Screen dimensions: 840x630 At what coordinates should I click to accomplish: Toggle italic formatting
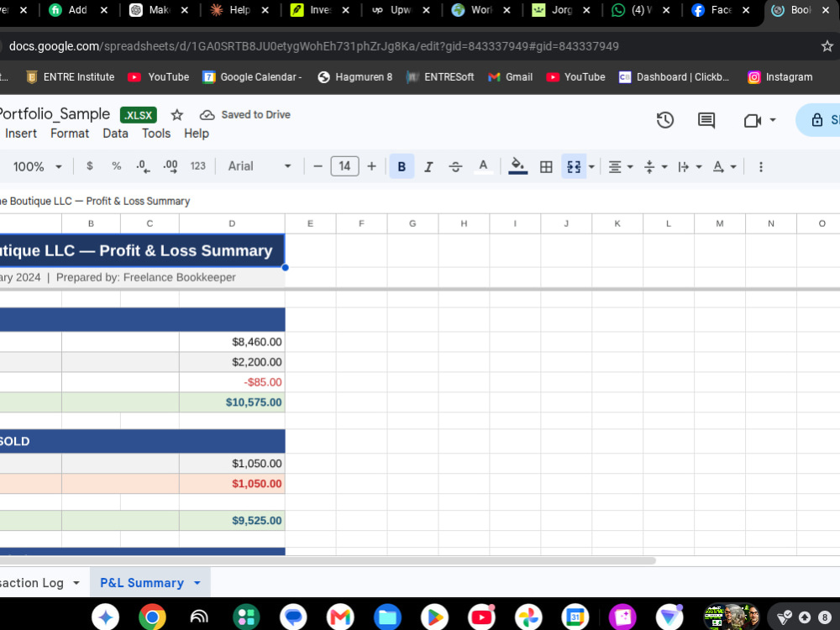pos(428,166)
